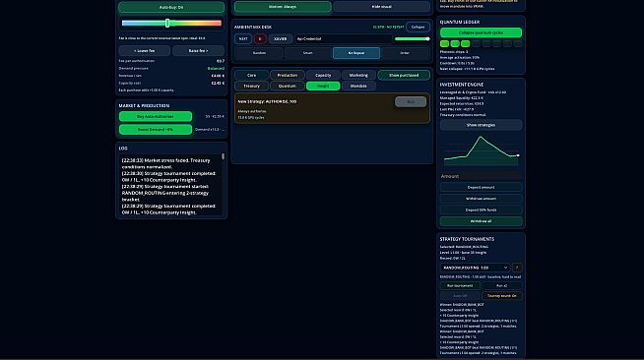Toggle the Auto-buy On button

pos(171,7)
